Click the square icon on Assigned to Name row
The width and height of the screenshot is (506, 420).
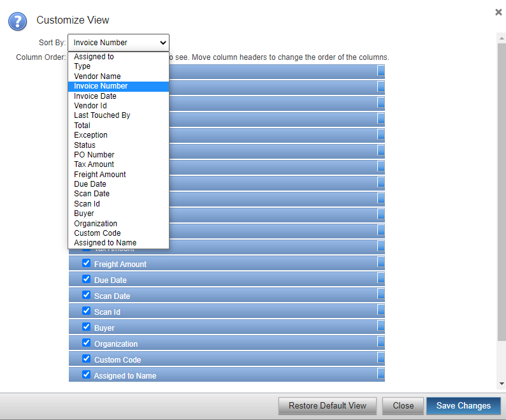pyautogui.click(x=381, y=373)
